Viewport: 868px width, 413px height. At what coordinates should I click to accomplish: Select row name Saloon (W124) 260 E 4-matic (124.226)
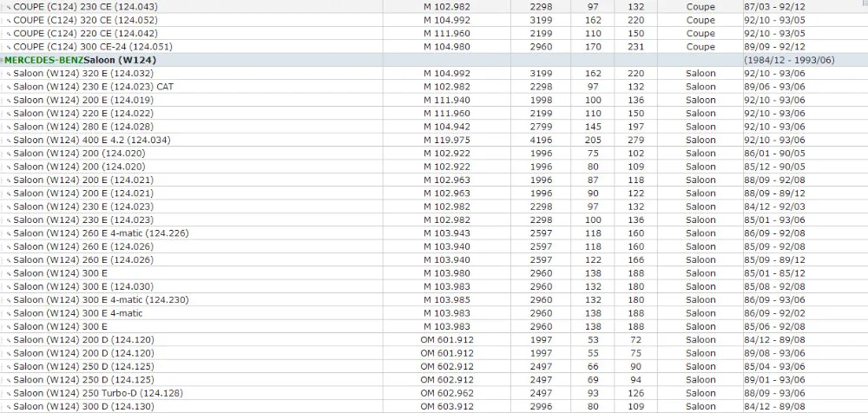(x=101, y=233)
